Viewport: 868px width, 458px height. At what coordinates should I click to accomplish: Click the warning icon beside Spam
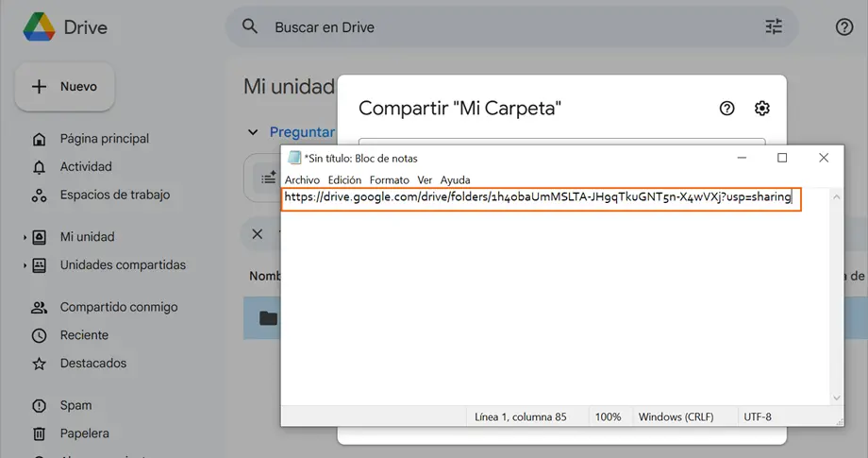point(39,406)
